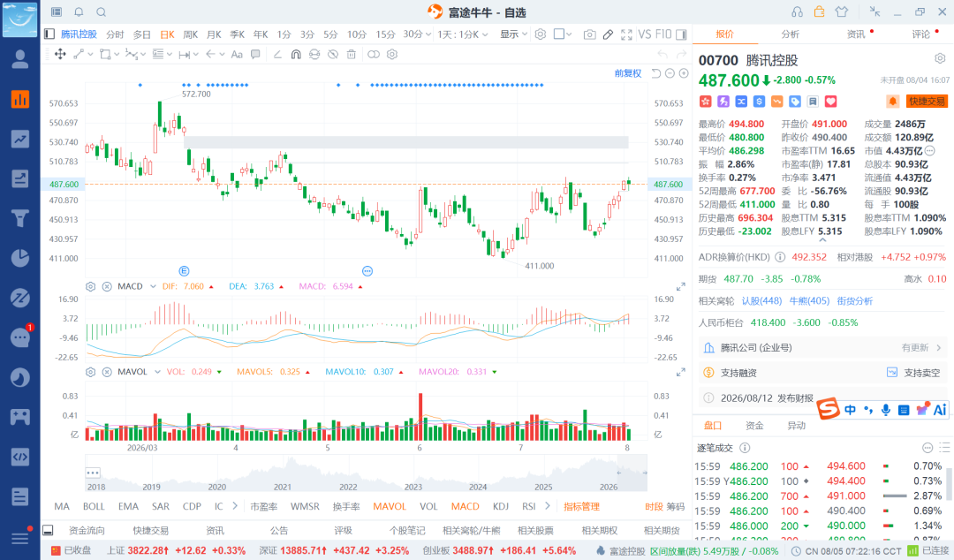The width and height of the screenshot is (954, 560).
Task: Delete drawings with trash can icon
Action: (x=351, y=54)
